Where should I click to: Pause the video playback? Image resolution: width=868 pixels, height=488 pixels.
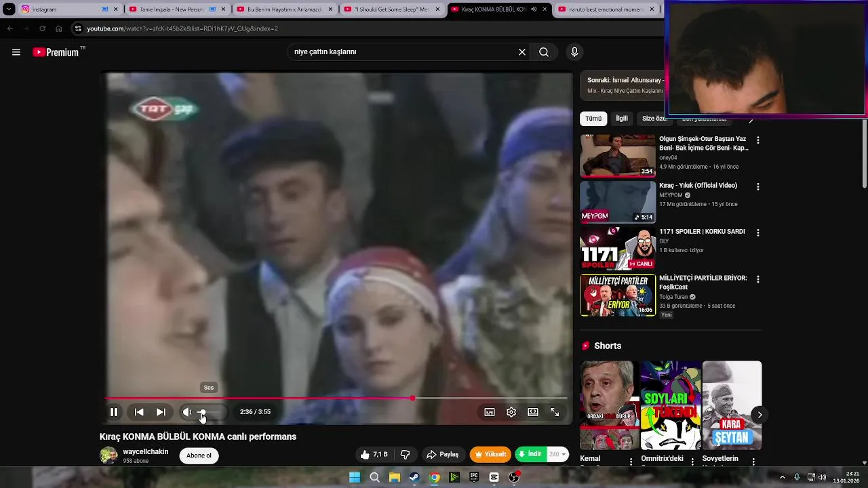pyautogui.click(x=114, y=412)
